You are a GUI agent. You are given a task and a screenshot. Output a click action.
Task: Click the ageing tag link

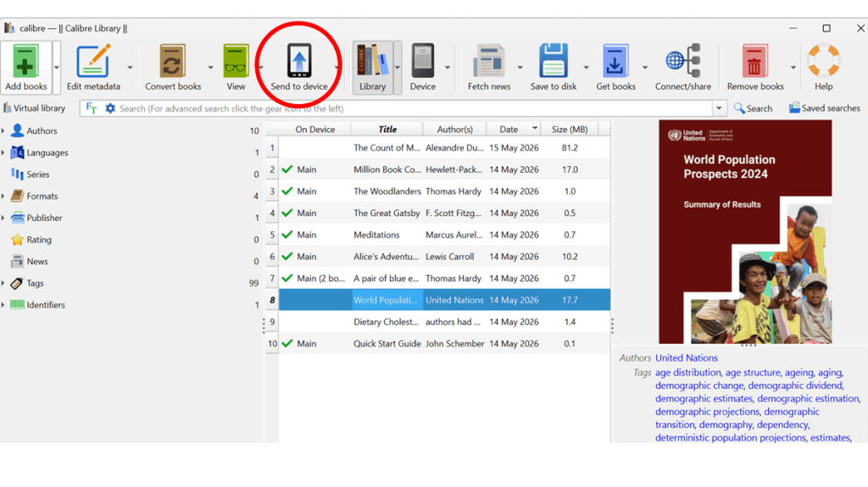tap(798, 373)
